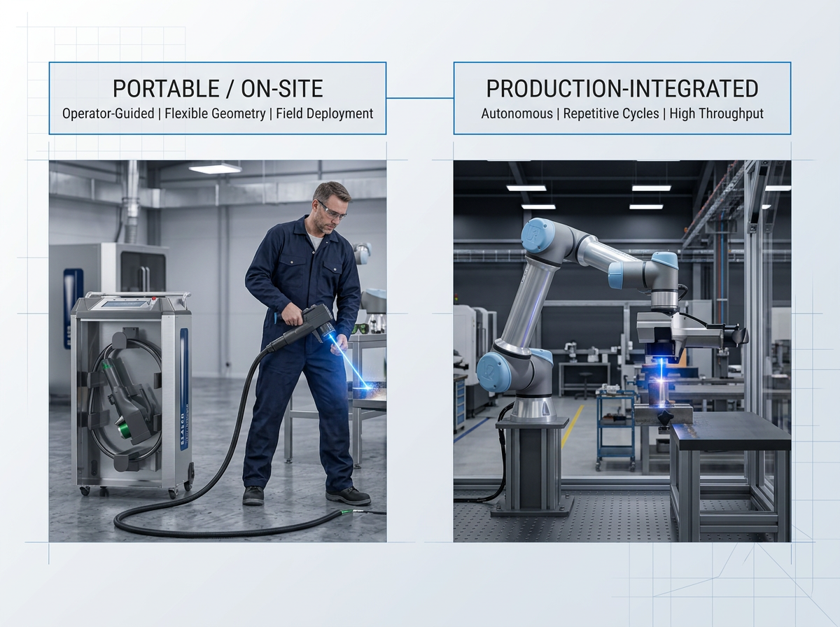Click the PORTABLE / ON-SITE heading

tap(218, 89)
